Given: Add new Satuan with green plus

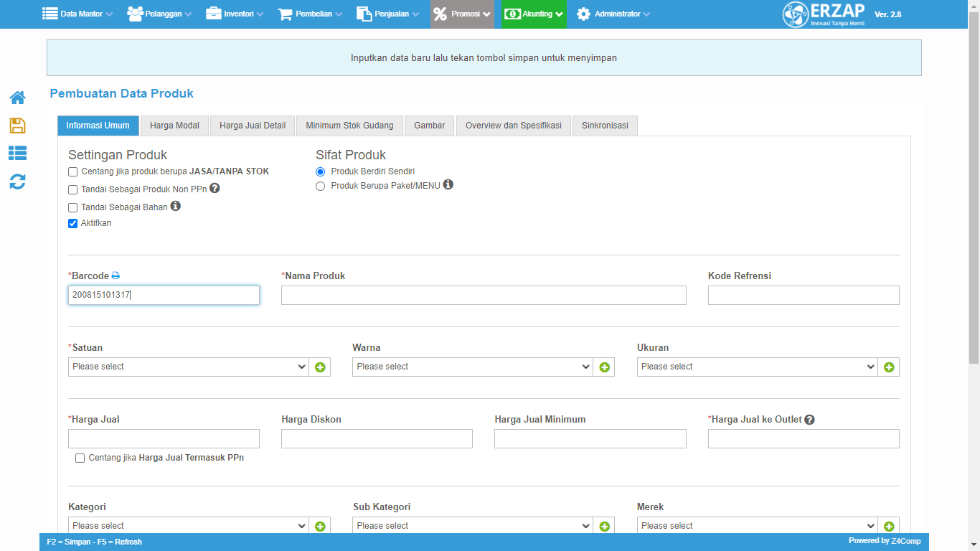Looking at the screenshot, I should pyautogui.click(x=320, y=367).
